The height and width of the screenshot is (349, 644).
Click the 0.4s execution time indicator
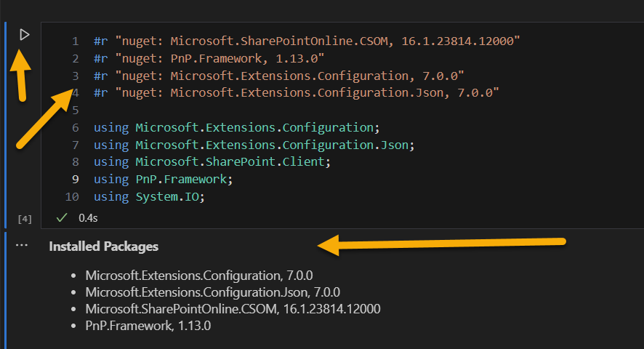pyautogui.click(x=88, y=217)
